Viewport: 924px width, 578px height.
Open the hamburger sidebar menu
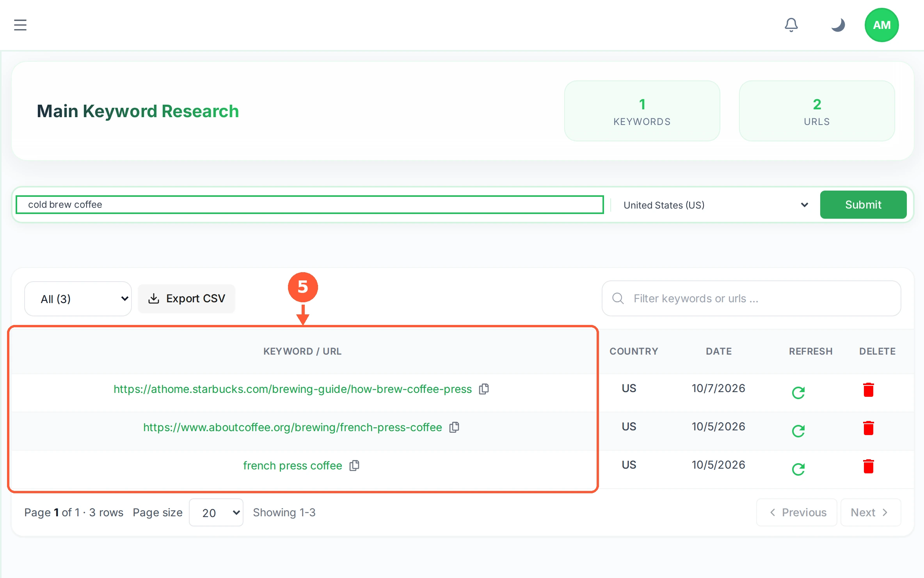point(20,25)
